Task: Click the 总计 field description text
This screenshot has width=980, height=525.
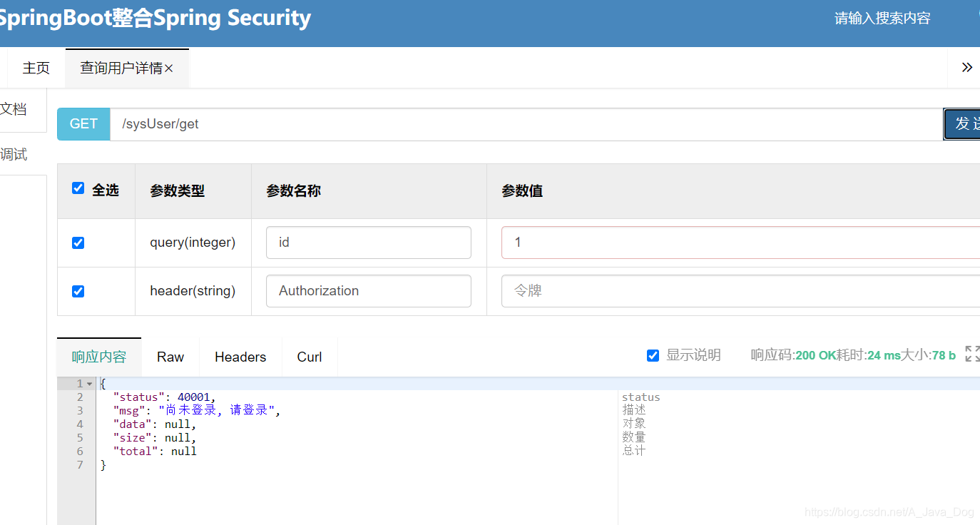Action: [x=634, y=451]
